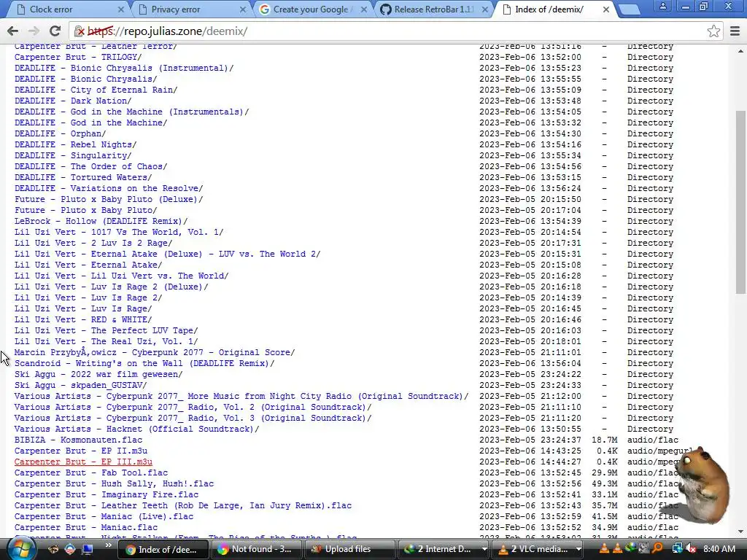Open Lil Uzi Vert - Eternal Atake folder
747x560 pixels.
coord(88,265)
